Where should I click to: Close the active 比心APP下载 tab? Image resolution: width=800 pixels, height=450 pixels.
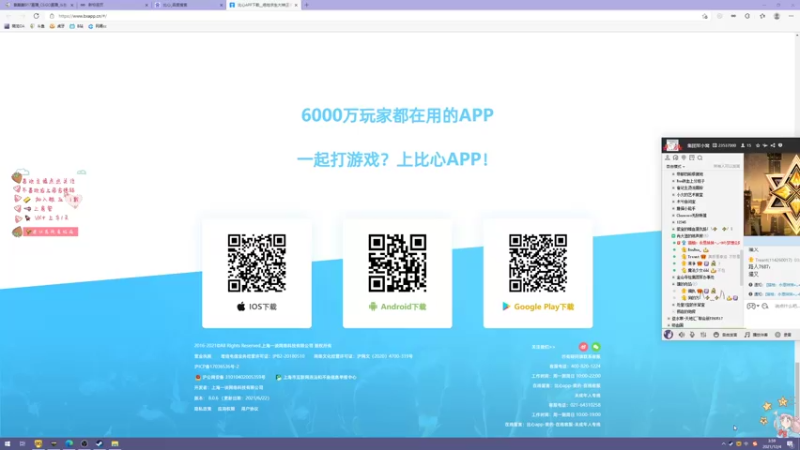coord(296,5)
